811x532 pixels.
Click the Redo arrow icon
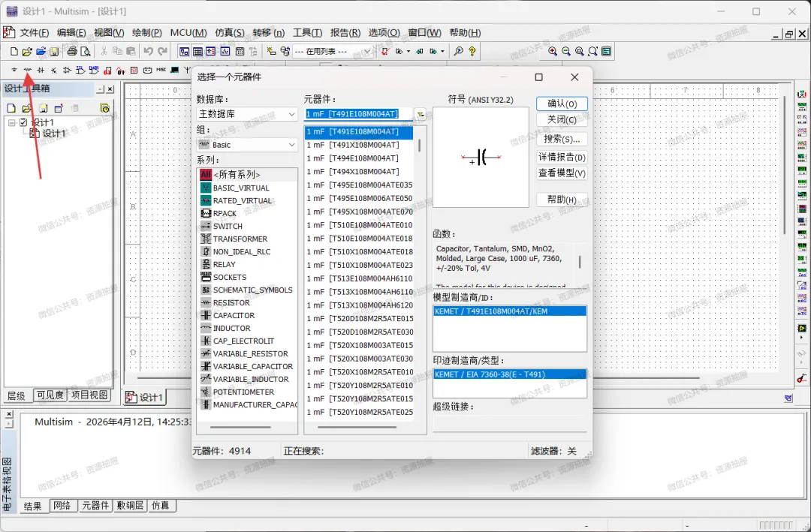tap(162, 51)
